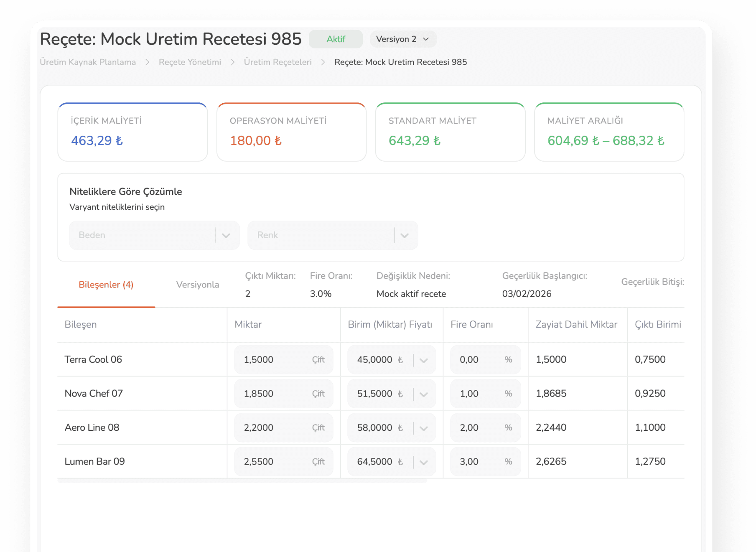Click the 1,1000 output unit value
Image resolution: width=756 pixels, height=552 pixels.
(650, 428)
